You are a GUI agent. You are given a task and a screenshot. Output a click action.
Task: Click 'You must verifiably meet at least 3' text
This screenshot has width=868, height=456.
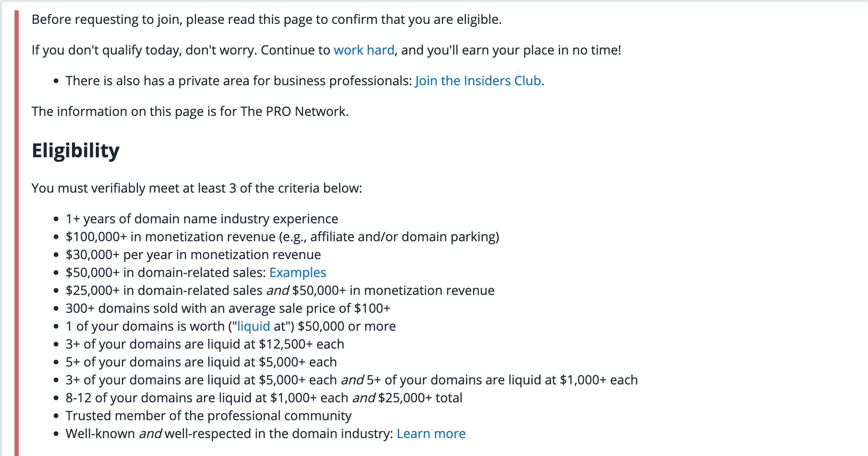[x=197, y=188]
